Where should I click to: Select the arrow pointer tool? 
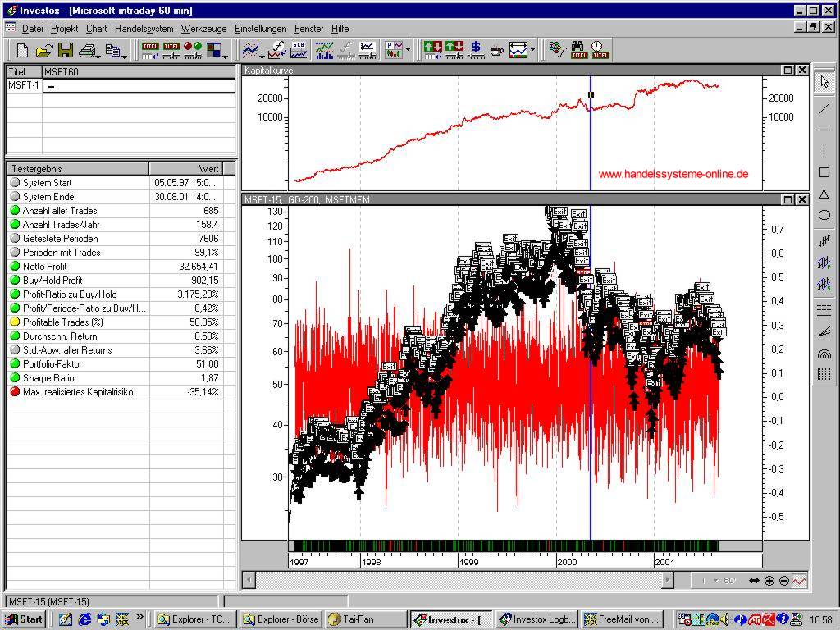click(824, 82)
